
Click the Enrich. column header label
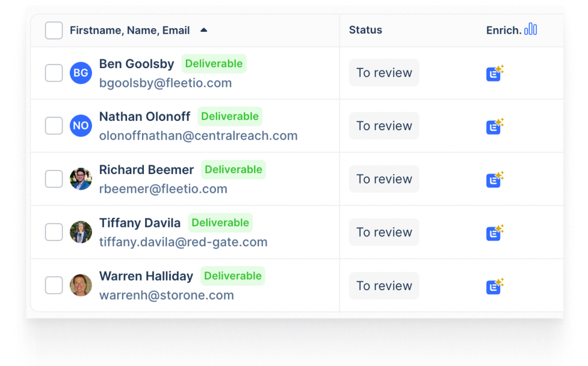[503, 30]
